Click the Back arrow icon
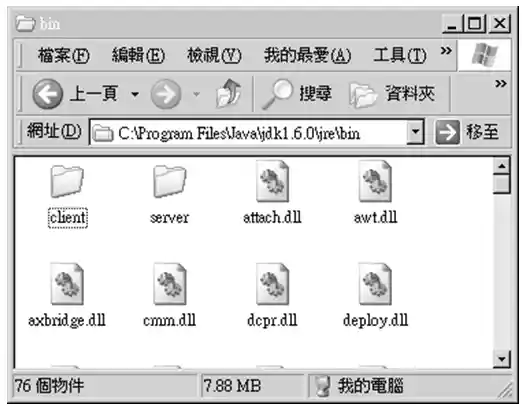Screen dimensions: 522x406 point(47,94)
